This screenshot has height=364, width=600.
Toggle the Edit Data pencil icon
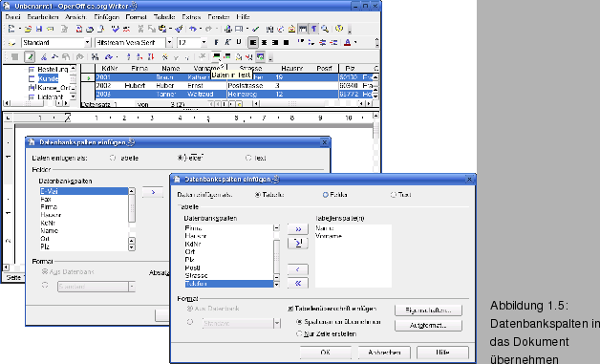[x=30, y=57]
